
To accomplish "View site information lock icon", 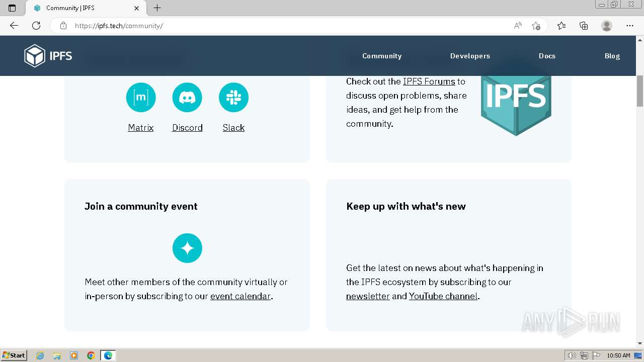I will pos(63,26).
